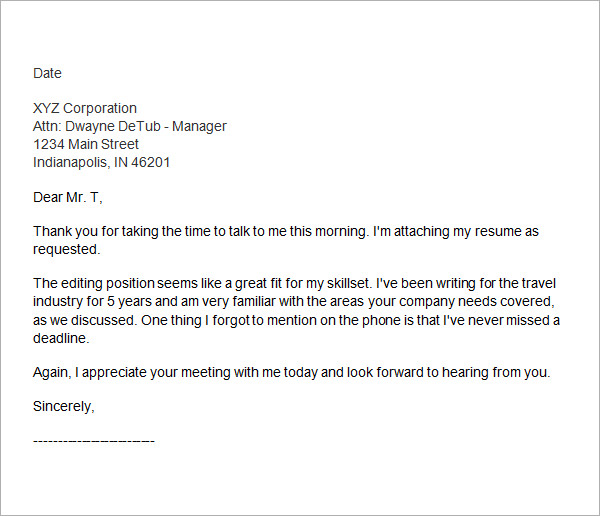The height and width of the screenshot is (516, 600).
Task: Click the XYZ Corporation company name
Action: (85, 108)
